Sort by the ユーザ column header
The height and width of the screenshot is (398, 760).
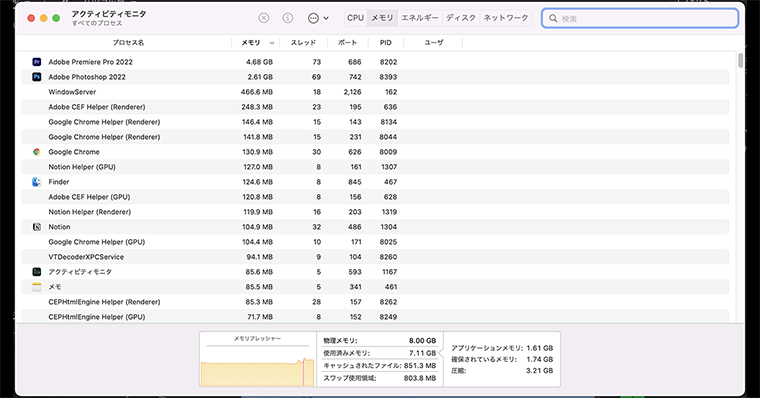(x=434, y=43)
